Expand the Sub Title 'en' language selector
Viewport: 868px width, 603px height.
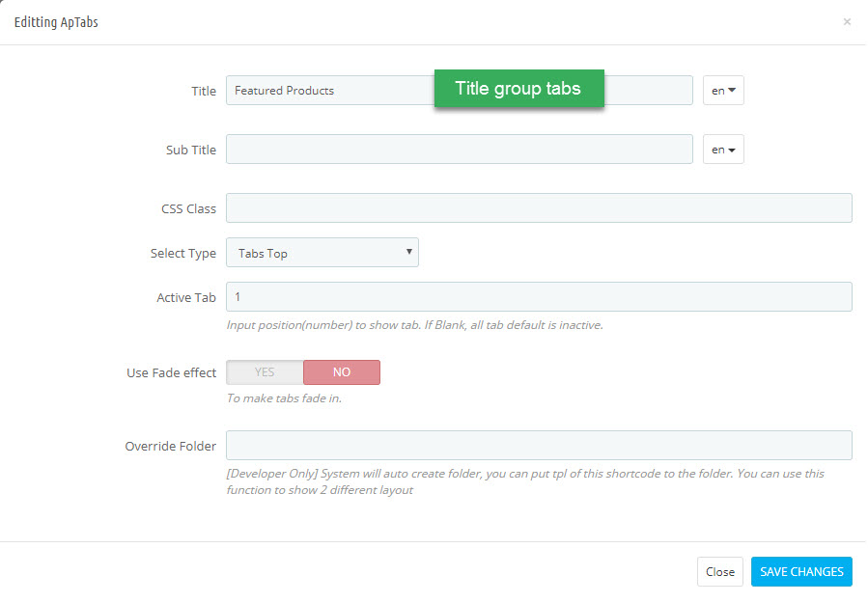pyautogui.click(x=723, y=150)
